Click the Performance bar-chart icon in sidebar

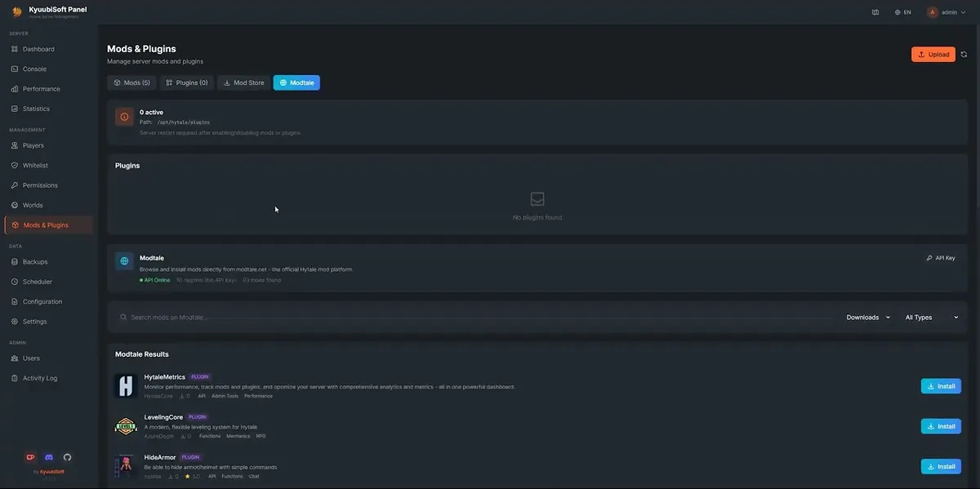(15, 89)
